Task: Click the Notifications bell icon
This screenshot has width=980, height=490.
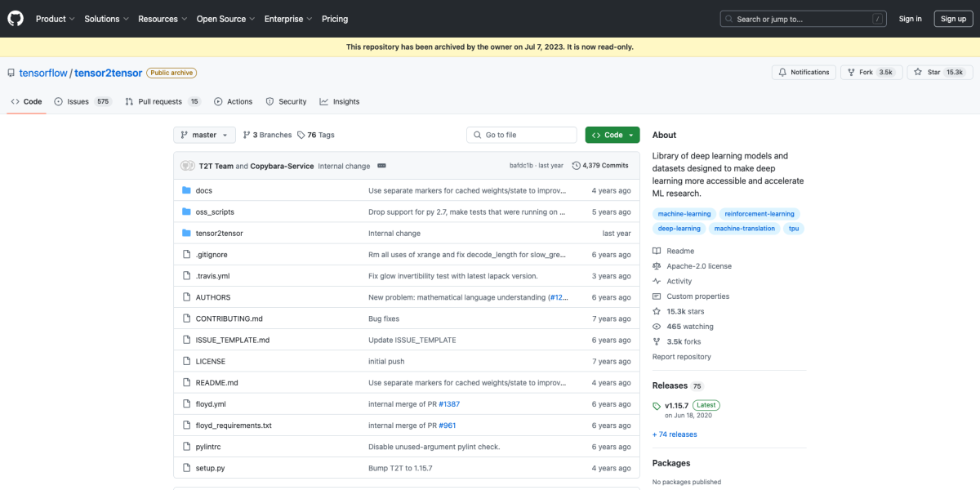Action: pos(782,73)
